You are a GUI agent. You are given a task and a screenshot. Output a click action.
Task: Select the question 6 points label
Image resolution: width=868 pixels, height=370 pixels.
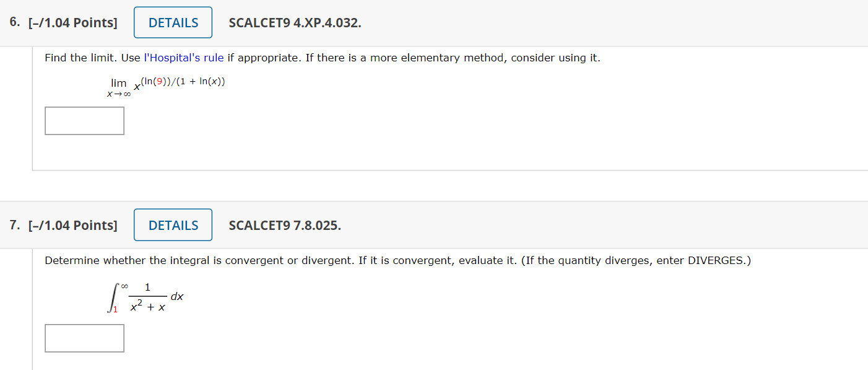tap(72, 22)
